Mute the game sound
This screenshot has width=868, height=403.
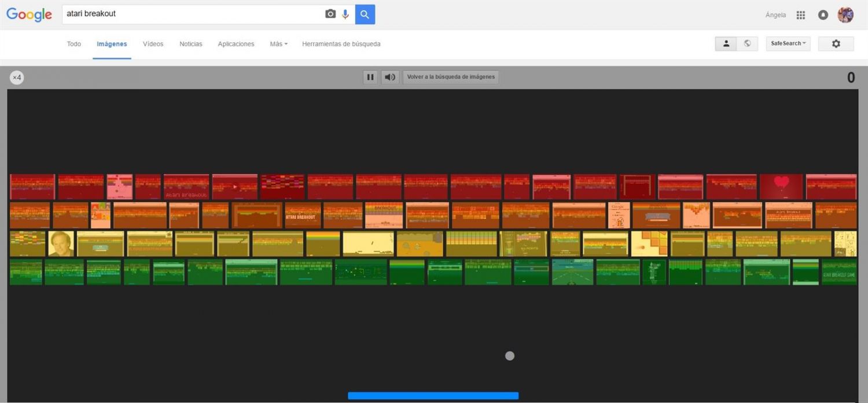pos(391,77)
